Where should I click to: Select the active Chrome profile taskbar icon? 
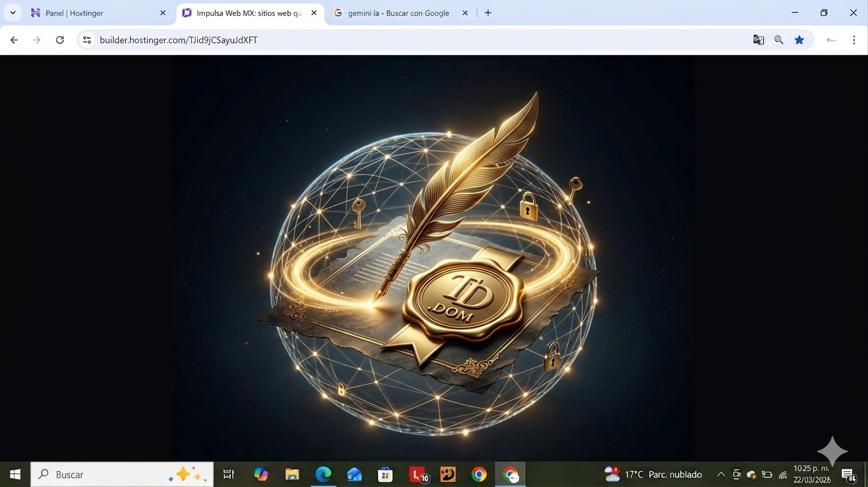click(510, 474)
